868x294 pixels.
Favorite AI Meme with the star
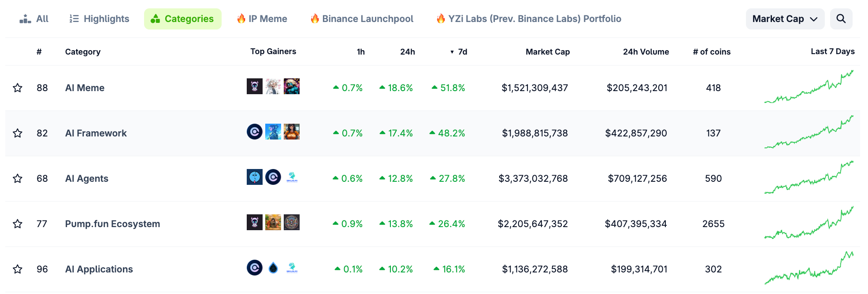pyautogui.click(x=18, y=88)
